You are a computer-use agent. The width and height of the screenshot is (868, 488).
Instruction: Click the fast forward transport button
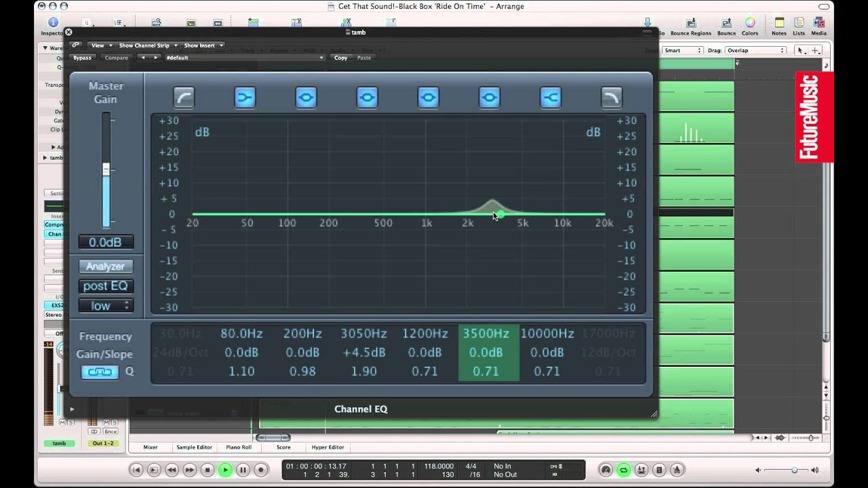pyautogui.click(x=190, y=470)
